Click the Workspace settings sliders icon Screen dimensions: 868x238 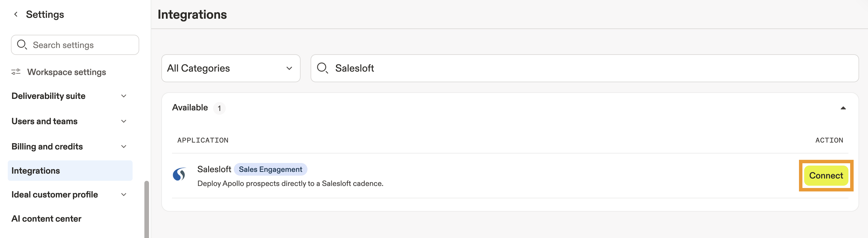(x=16, y=72)
